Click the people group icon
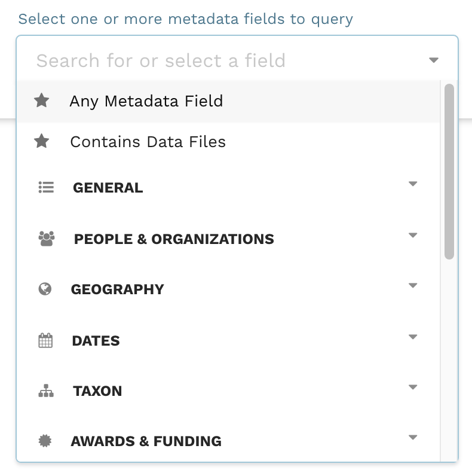The width and height of the screenshot is (472, 476). pos(46,239)
